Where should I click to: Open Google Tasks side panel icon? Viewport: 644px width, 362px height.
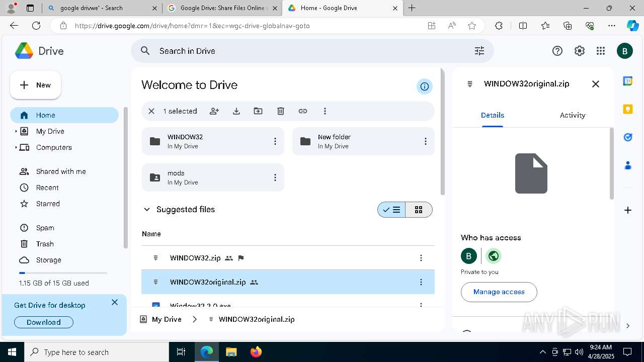[x=628, y=137]
